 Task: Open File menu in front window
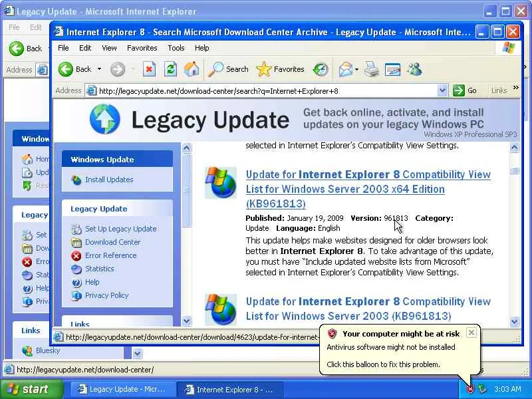(63, 48)
